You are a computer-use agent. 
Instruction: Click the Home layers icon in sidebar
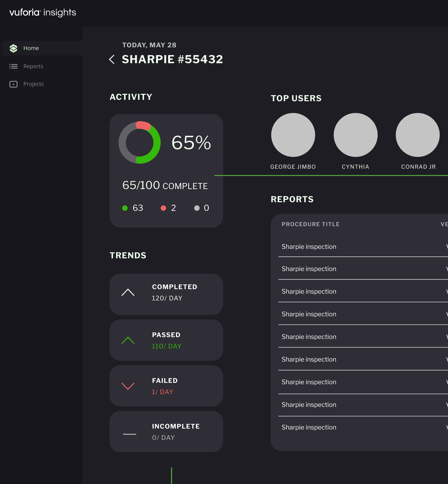(13, 48)
